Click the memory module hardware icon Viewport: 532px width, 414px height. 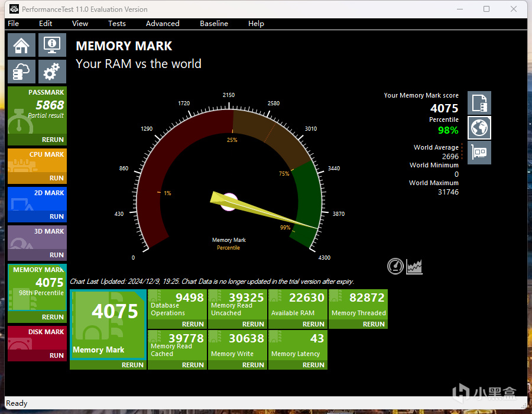479,153
